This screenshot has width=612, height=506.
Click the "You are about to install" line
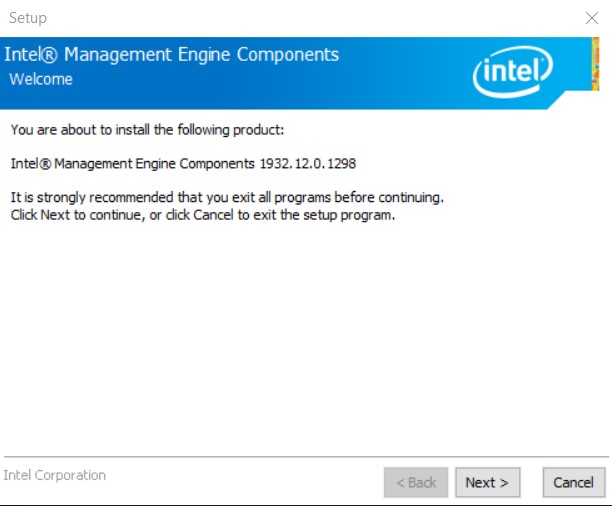[x=148, y=130]
